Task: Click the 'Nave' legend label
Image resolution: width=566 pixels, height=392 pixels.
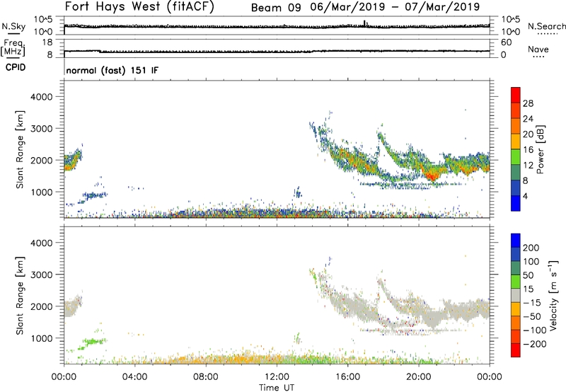Action: [538, 50]
